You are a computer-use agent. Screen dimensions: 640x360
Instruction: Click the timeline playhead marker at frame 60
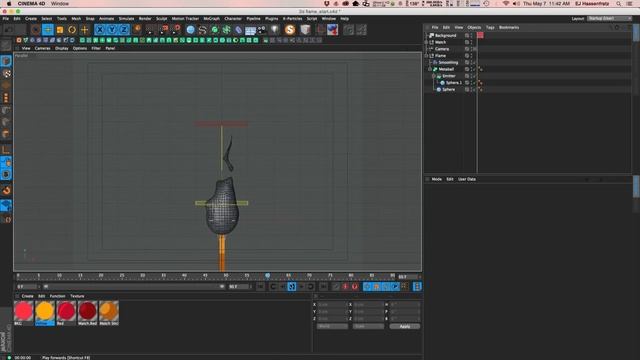click(267, 276)
